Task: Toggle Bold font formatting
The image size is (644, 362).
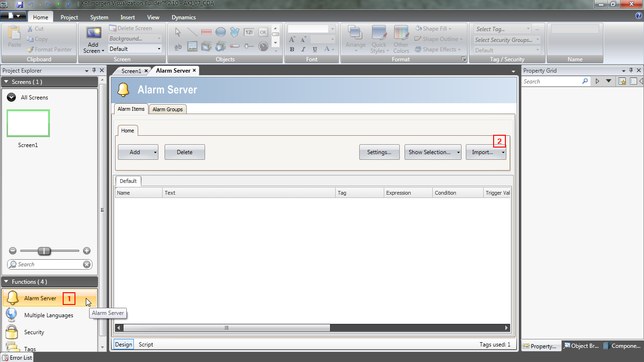Action: [x=292, y=49]
